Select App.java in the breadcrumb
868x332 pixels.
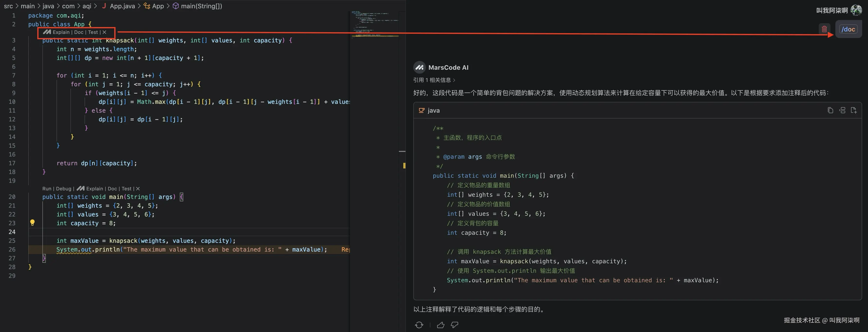tap(122, 6)
